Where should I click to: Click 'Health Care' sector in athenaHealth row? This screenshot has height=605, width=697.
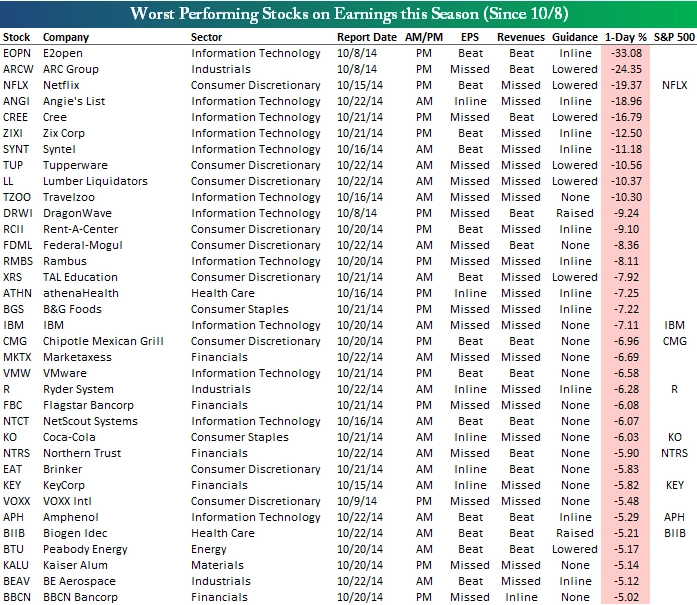click(223, 293)
